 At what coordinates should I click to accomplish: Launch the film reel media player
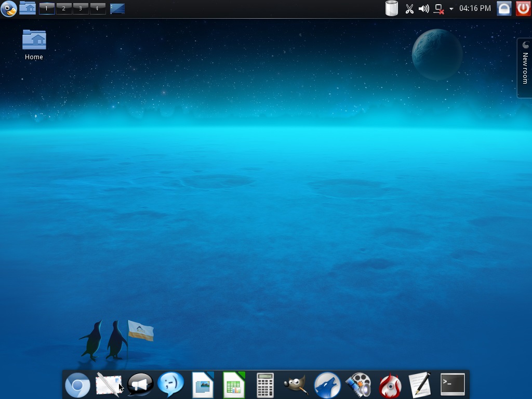[358, 385]
